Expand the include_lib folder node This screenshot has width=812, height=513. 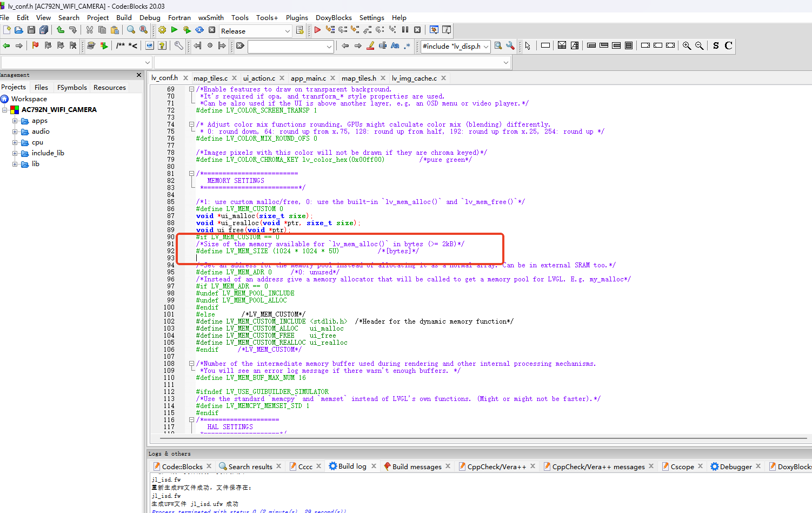click(x=15, y=153)
